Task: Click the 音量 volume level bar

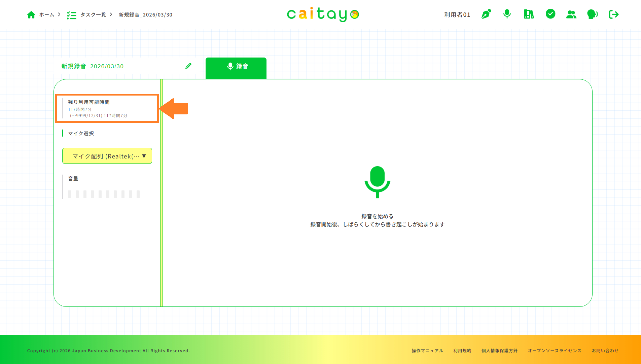Action: (x=103, y=194)
